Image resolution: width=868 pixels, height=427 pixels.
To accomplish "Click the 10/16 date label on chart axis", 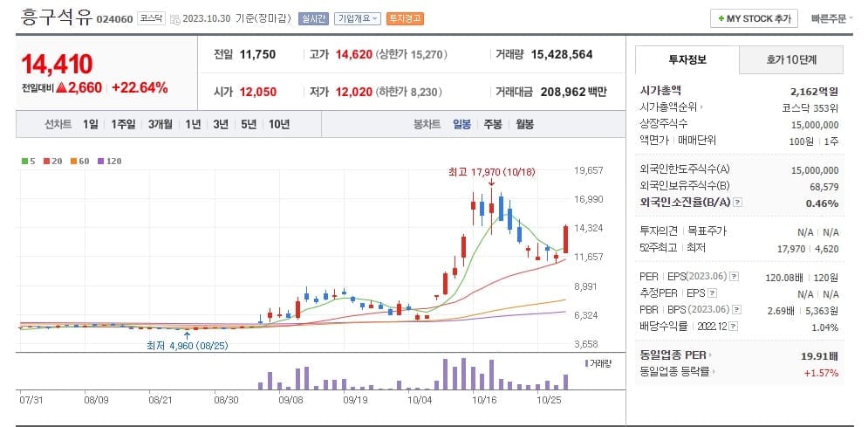I will [482, 398].
